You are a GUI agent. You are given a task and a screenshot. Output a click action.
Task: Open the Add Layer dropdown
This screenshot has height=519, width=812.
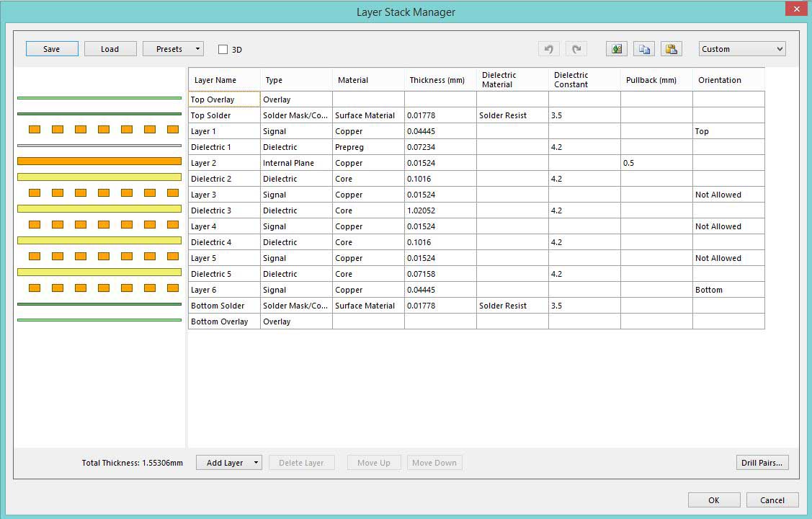[229, 463]
